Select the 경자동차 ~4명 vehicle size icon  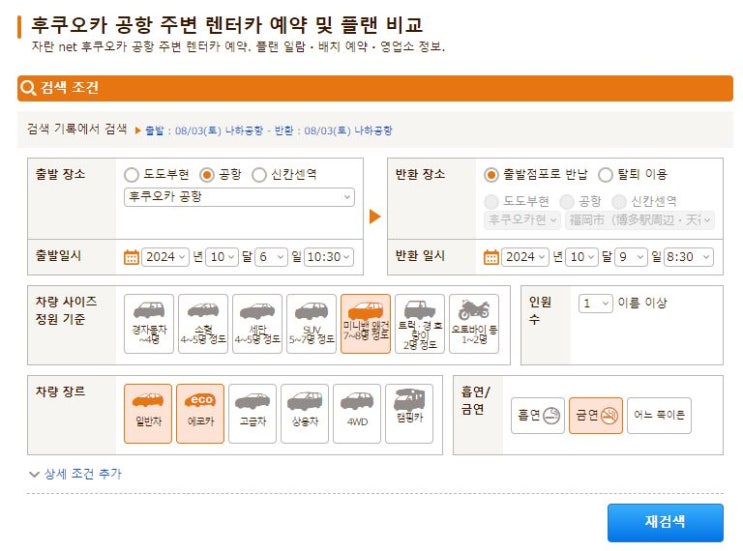click(x=149, y=324)
